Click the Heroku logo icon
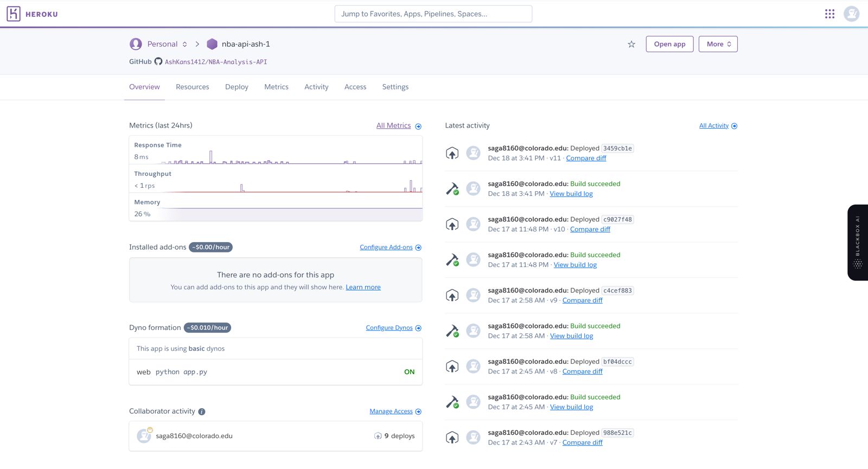The height and width of the screenshot is (469, 868). [x=14, y=14]
